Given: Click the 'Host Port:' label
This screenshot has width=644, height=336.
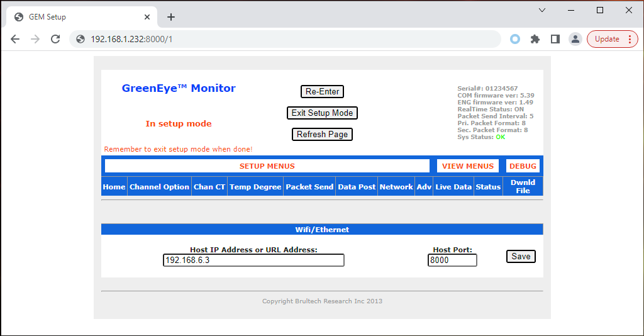Looking at the screenshot, I should [x=453, y=250].
